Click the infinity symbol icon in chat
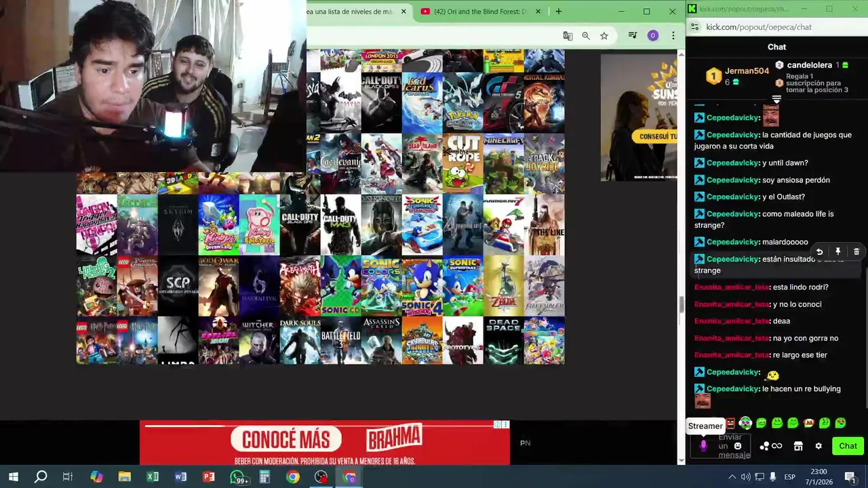Viewport: 868px width, 488px height. tap(777, 446)
